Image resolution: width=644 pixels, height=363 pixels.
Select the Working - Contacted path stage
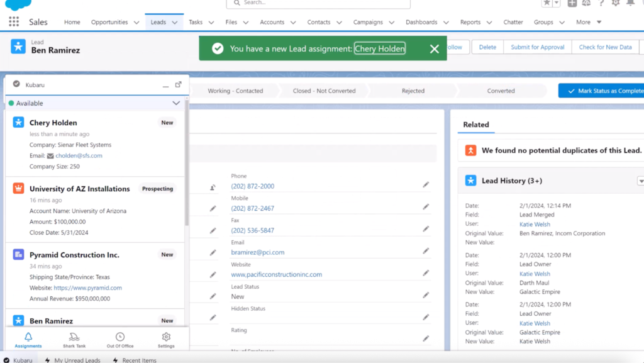click(x=235, y=91)
